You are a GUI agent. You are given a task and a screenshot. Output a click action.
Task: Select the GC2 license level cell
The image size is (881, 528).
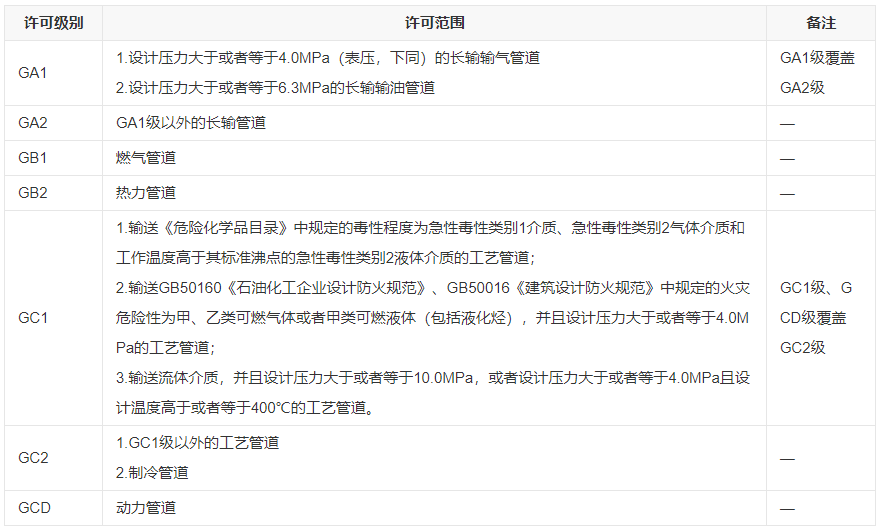[x=33, y=458]
